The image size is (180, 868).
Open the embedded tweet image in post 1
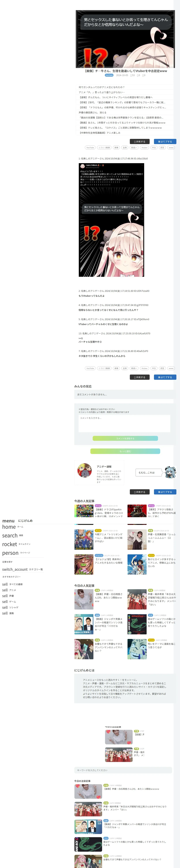[111, 220]
